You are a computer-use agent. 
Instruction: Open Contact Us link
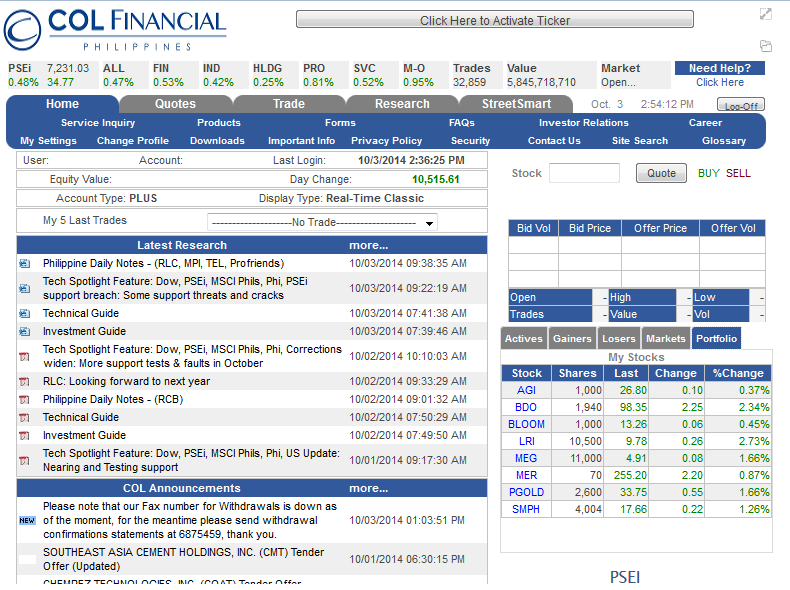click(554, 141)
